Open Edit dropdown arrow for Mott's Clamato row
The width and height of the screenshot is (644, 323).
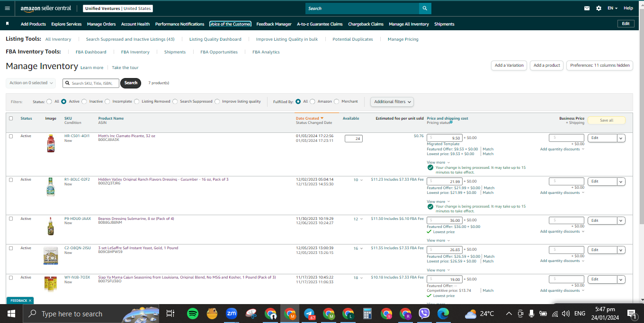click(621, 138)
